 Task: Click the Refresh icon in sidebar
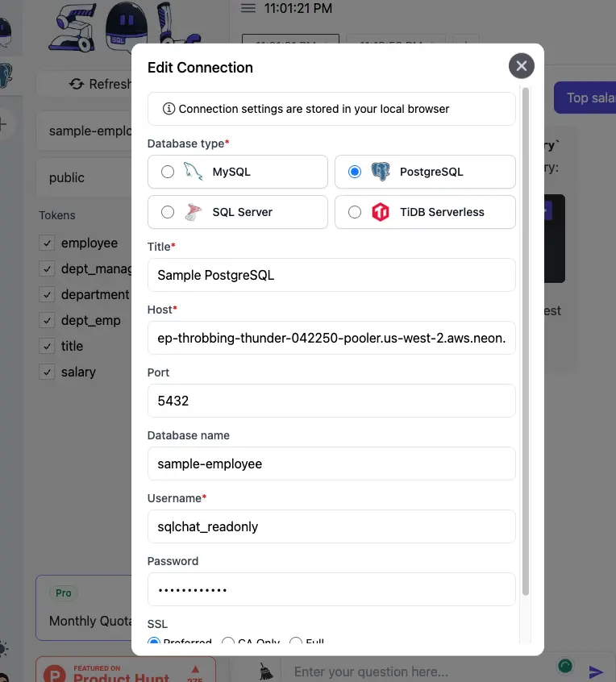pyautogui.click(x=77, y=84)
